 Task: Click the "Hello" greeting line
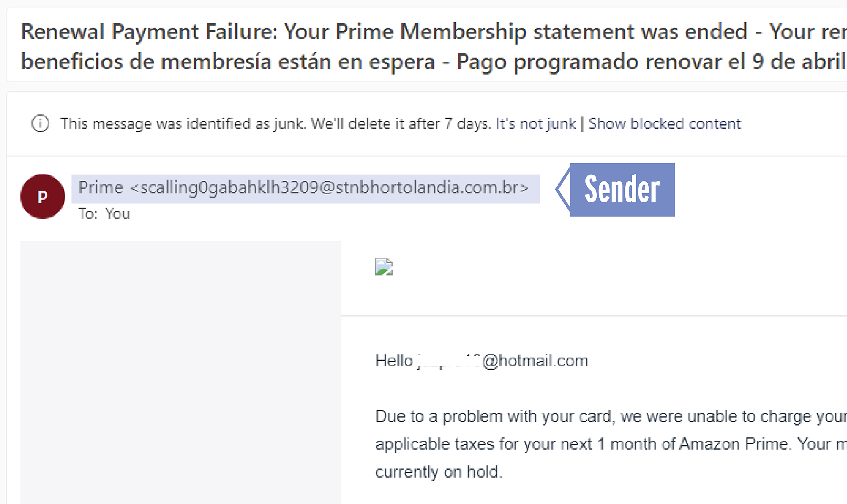point(481,361)
